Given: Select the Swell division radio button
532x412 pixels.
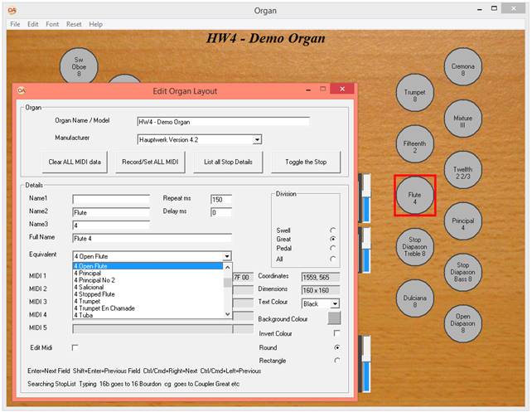Looking at the screenshot, I should tap(332, 230).
